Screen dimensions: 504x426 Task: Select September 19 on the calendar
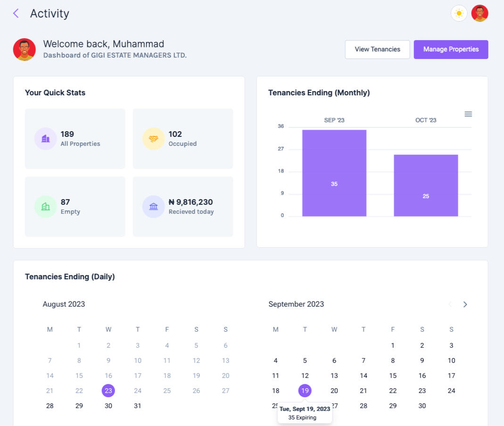point(305,391)
